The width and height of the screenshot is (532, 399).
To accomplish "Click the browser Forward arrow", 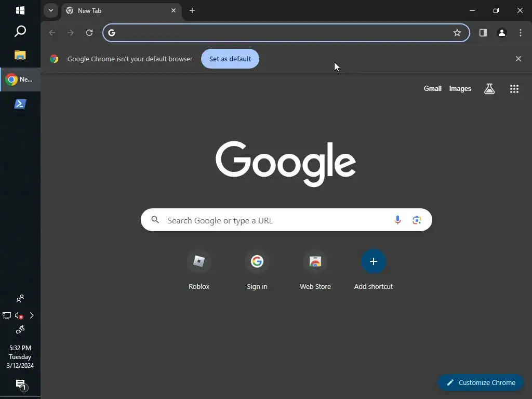I will coord(71,33).
